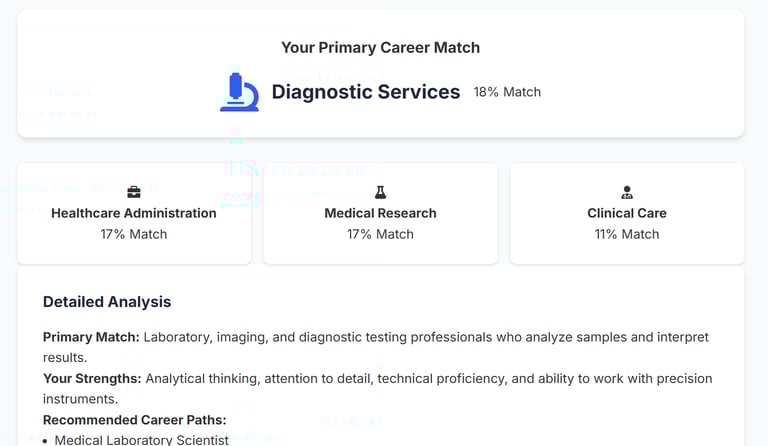Open the Medical Research card title

(x=380, y=213)
